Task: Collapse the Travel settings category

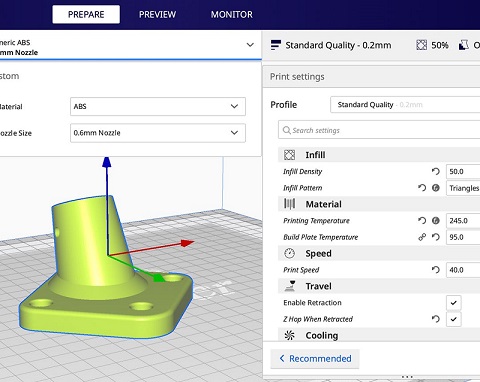Action: pos(379,286)
